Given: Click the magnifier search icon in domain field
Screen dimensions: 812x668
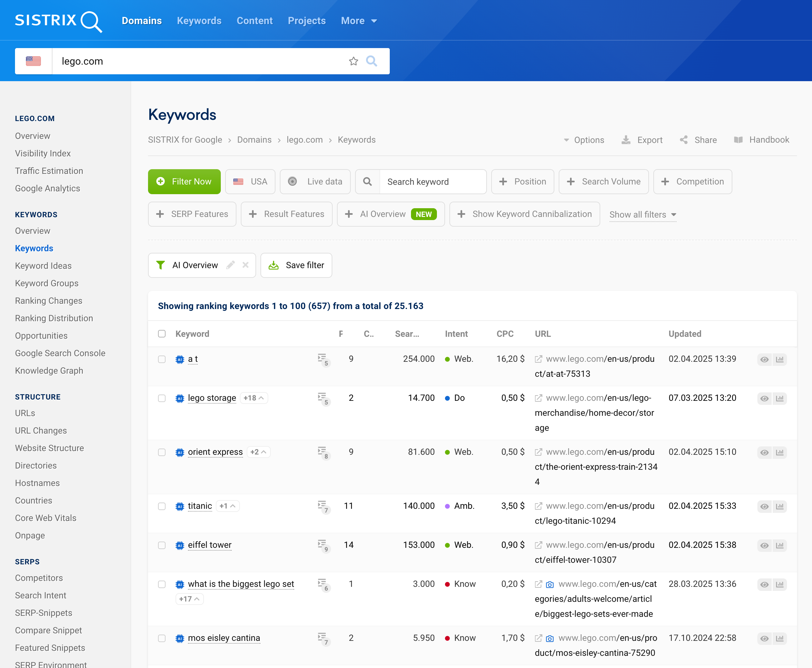Looking at the screenshot, I should coord(371,61).
